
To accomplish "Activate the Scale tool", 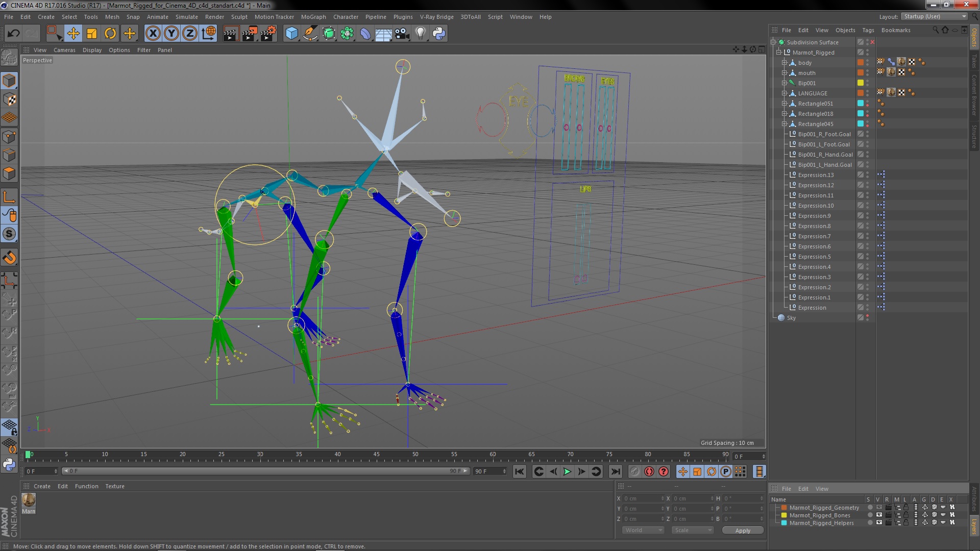I will click(x=92, y=34).
